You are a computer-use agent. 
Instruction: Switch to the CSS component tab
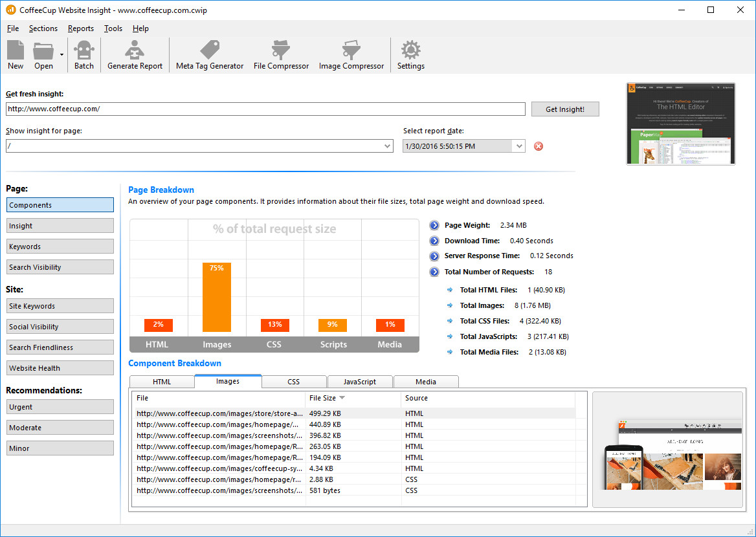point(294,381)
